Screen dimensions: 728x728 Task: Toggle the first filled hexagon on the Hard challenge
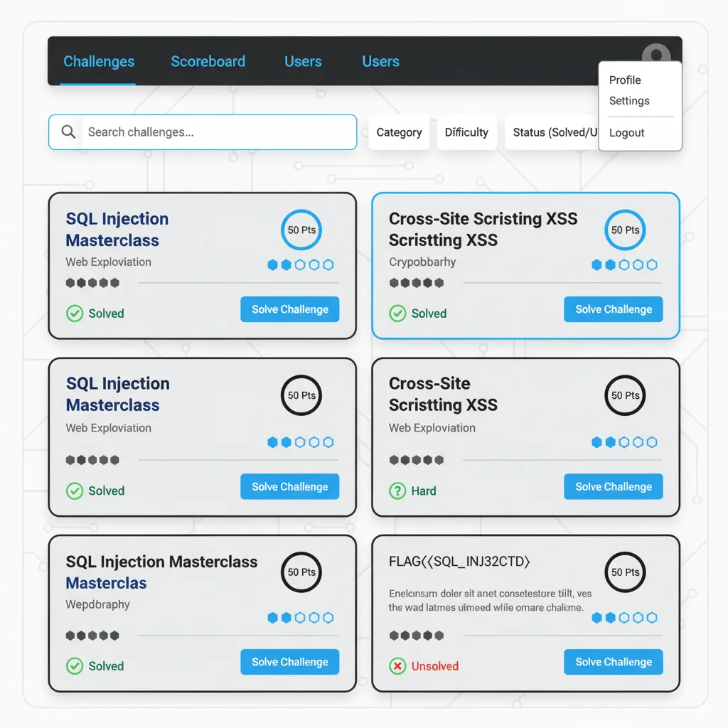click(596, 441)
